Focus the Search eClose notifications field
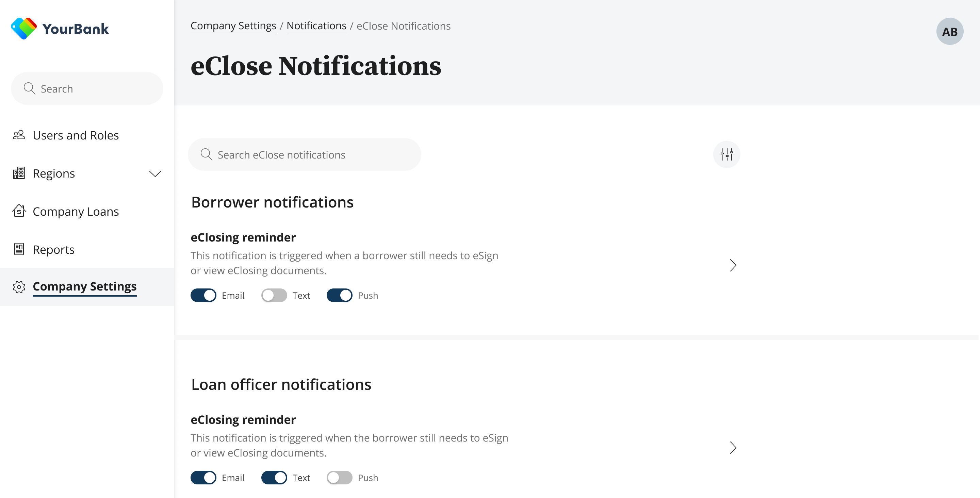980x498 pixels. [x=304, y=155]
